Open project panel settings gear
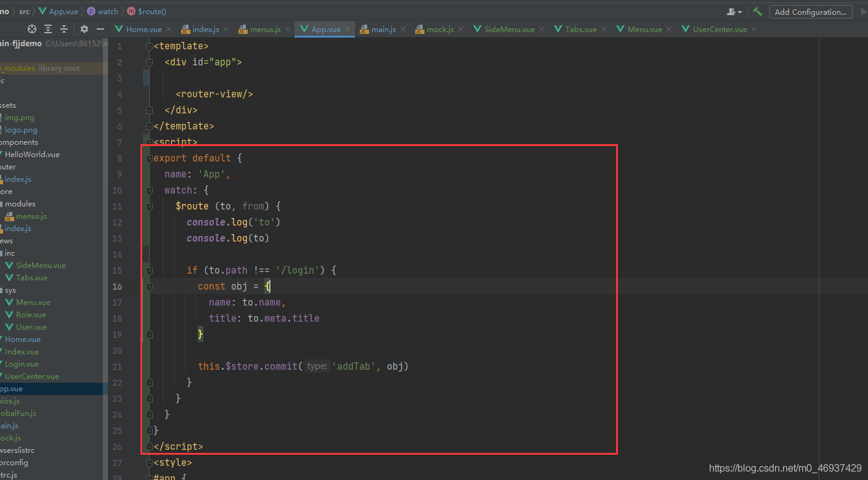The image size is (868, 480). click(84, 29)
